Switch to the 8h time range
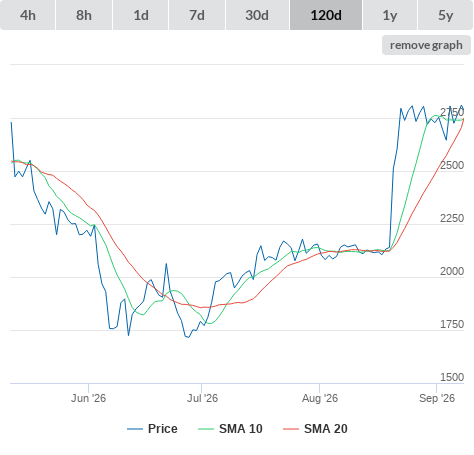Image resolution: width=474 pixels, height=455 pixels. [x=84, y=15]
